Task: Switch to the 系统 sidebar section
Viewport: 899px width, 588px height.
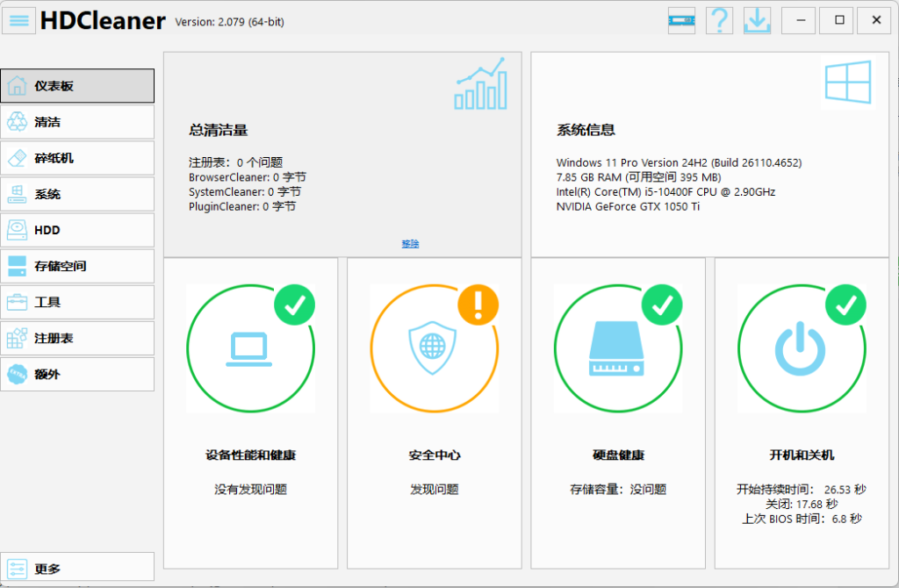Action: pyautogui.click(x=77, y=194)
